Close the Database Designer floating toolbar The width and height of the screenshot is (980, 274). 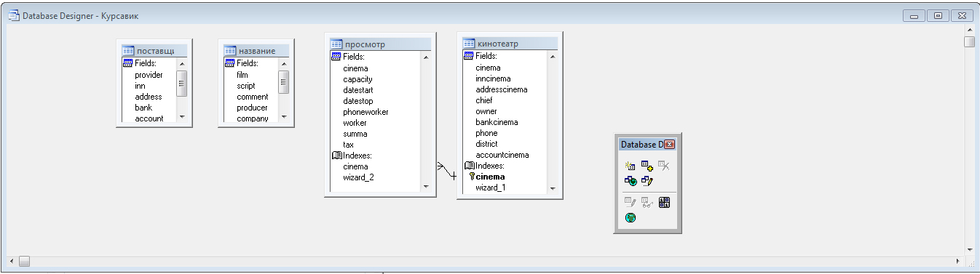670,145
